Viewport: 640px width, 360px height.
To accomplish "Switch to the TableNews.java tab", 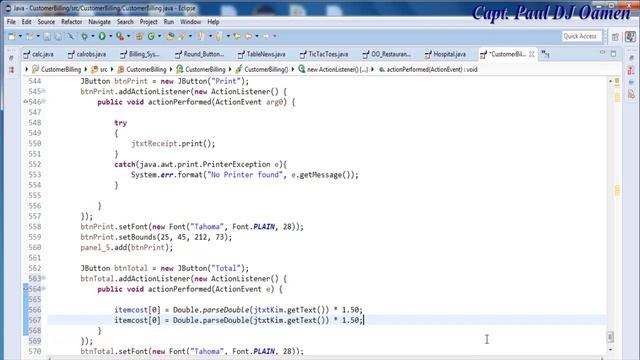I will 262,54.
